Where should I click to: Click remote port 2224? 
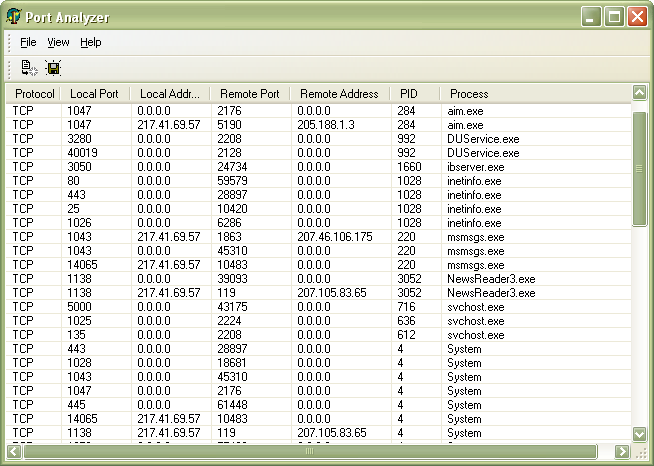(229, 320)
